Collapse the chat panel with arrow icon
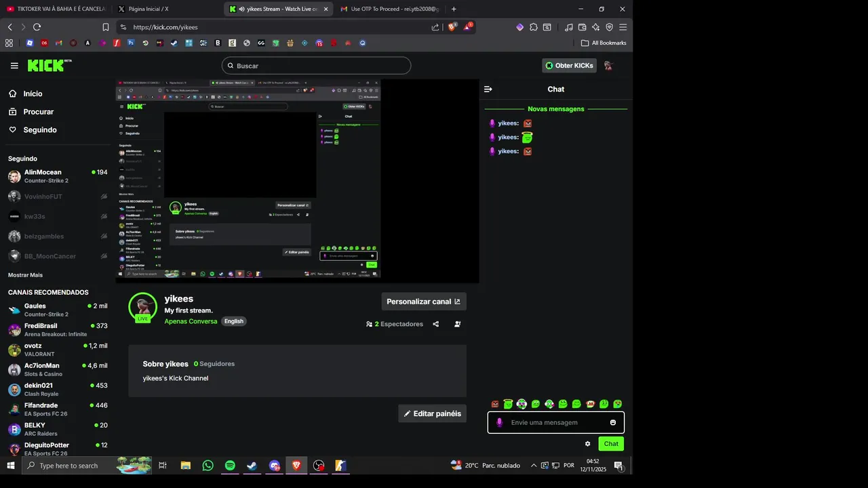 click(488, 89)
